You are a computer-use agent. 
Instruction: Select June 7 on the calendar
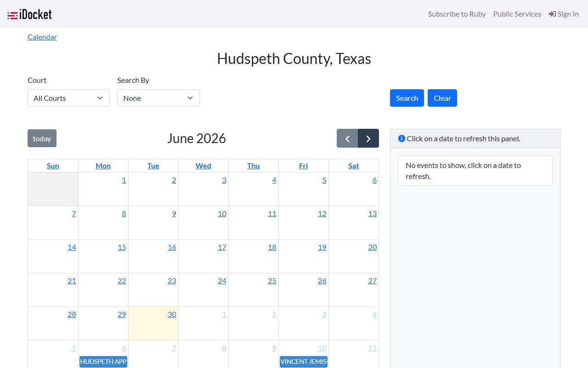[73, 213]
